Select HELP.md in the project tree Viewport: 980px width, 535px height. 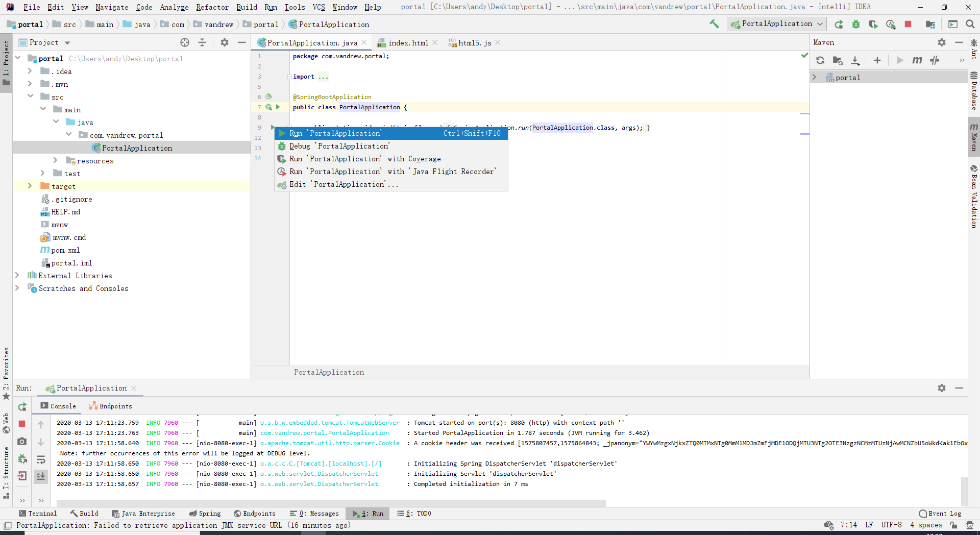65,212
